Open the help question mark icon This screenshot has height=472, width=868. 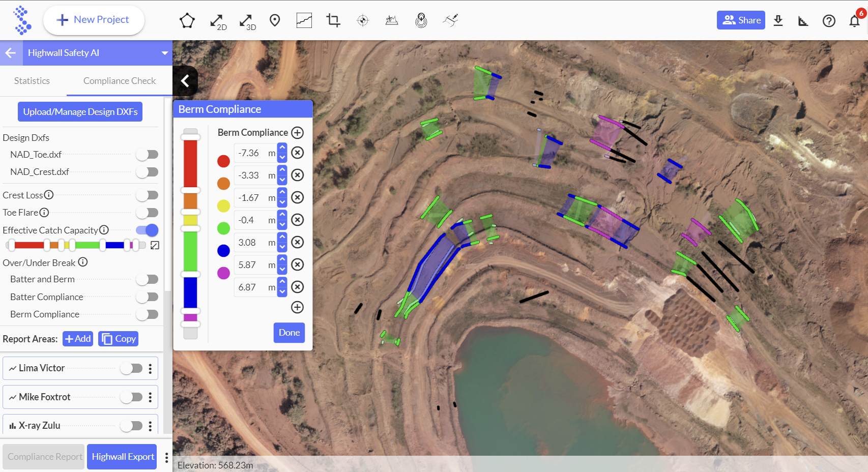point(829,21)
